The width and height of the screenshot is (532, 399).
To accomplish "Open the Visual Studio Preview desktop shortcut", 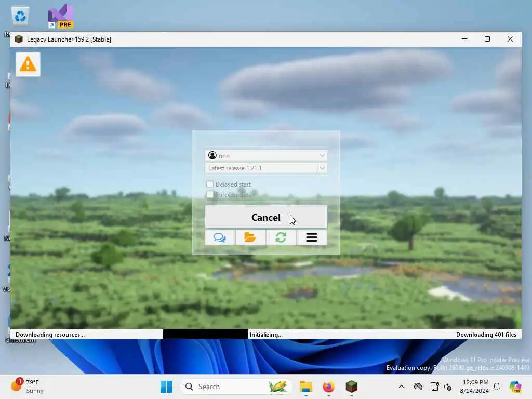I will pos(60,16).
